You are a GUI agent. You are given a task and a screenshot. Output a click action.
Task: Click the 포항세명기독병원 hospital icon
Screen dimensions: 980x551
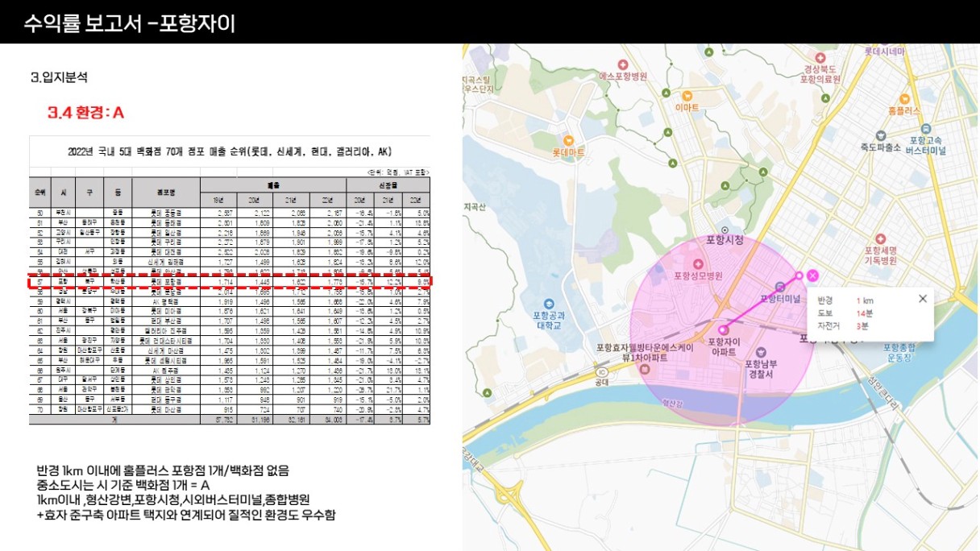[x=880, y=239]
